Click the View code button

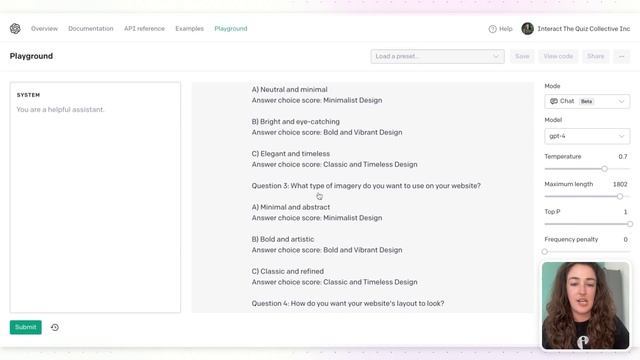[x=558, y=56]
